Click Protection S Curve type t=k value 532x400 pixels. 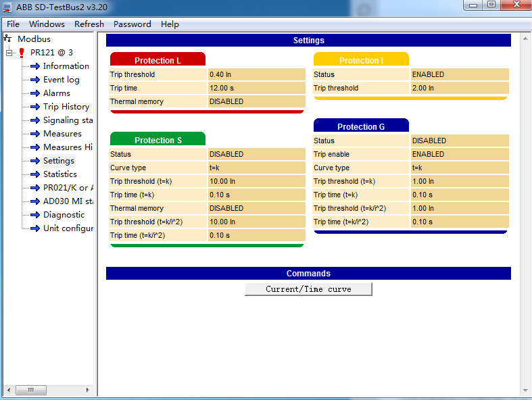coord(256,168)
